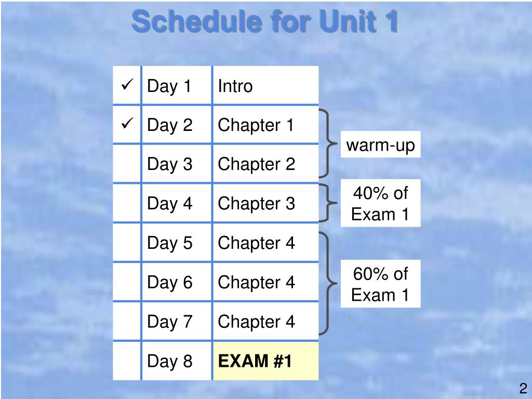Image resolution: width=532 pixels, height=399 pixels.
Task: Select the Chapter 3 cell
Action: pyautogui.click(x=265, y=203)
